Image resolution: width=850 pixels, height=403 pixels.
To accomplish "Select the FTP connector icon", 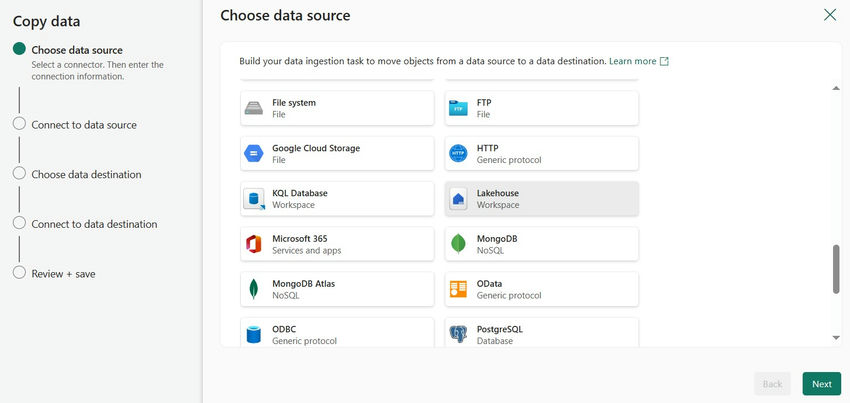I will (458, 108).
